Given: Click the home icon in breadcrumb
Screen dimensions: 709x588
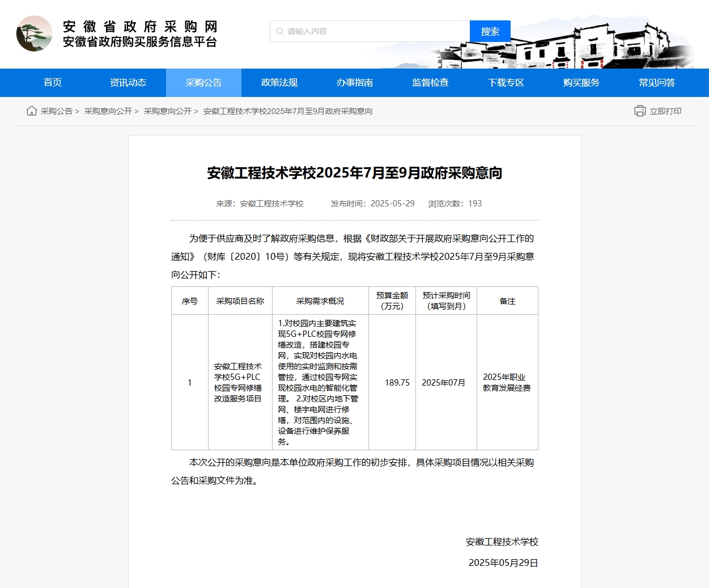Looking at the screenshot, I should click(32, 111).
